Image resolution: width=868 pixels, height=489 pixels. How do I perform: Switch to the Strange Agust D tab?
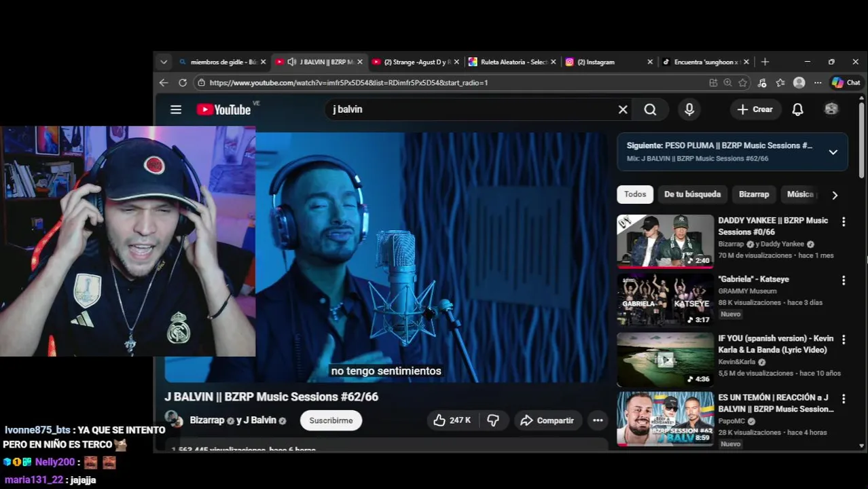click(x=415, y=62)
